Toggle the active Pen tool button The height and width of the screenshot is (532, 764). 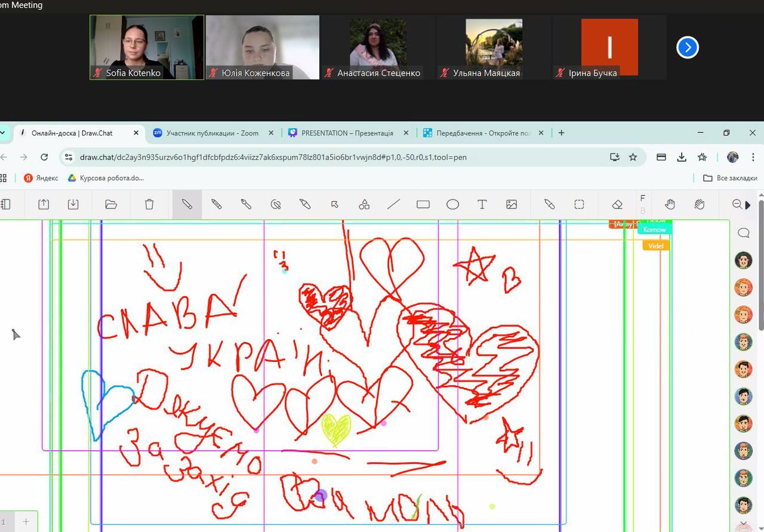point(187,205)
